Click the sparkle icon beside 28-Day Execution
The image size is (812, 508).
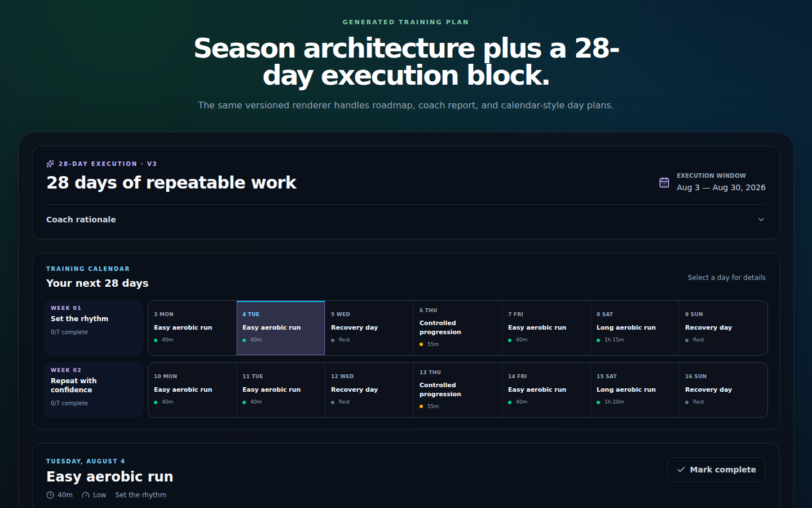[x=50, y=164]
